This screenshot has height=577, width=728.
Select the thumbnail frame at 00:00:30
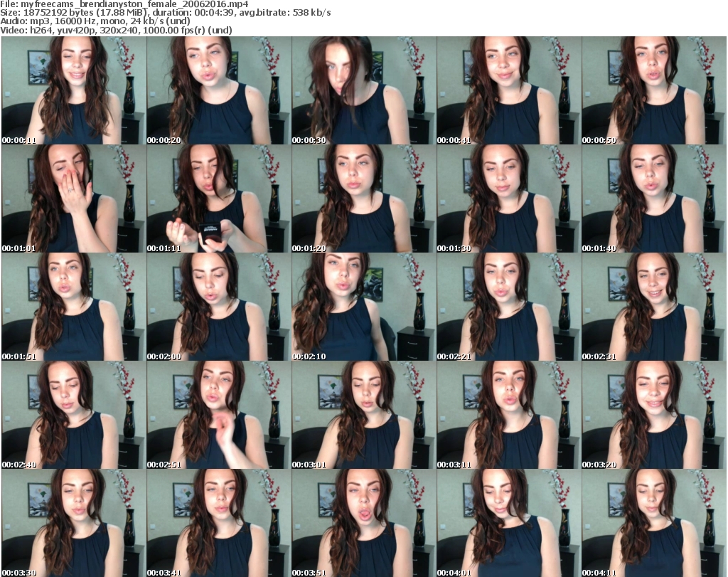[364, 90]
